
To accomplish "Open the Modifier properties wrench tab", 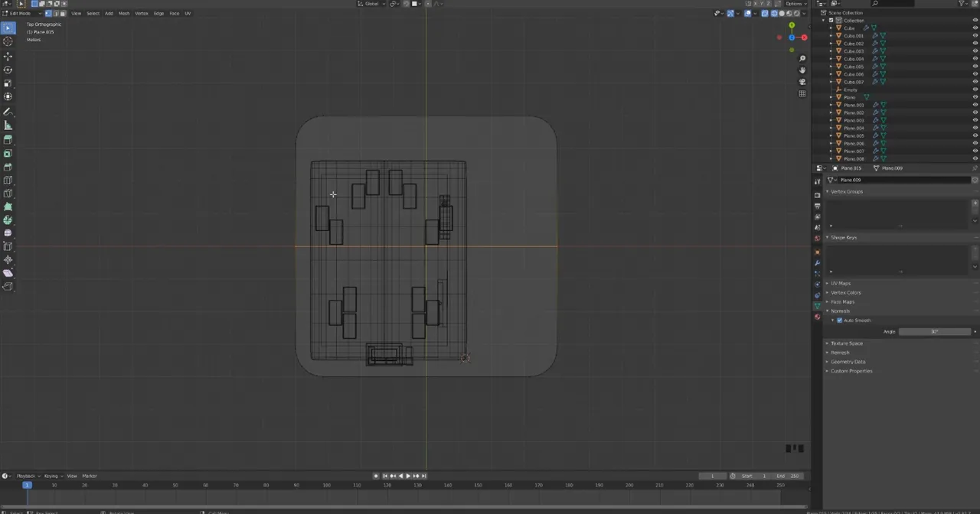I will pyautogui.click(x=817, y=262).
